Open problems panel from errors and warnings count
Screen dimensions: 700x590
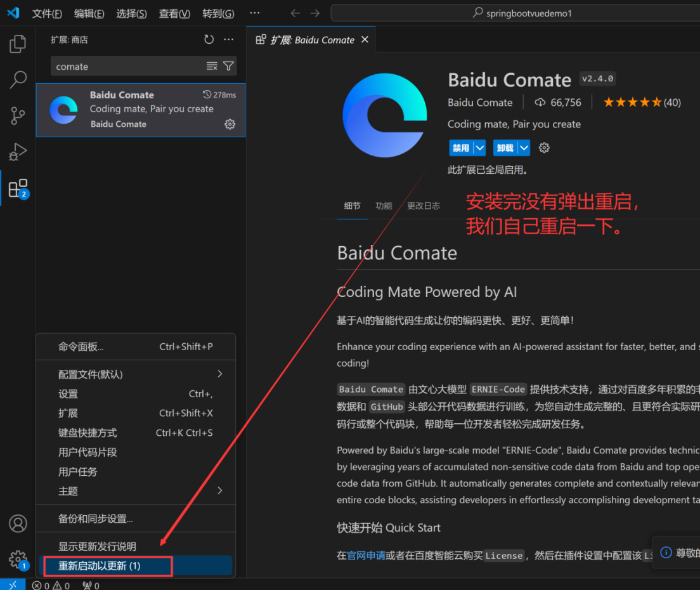tap(51, 585)
